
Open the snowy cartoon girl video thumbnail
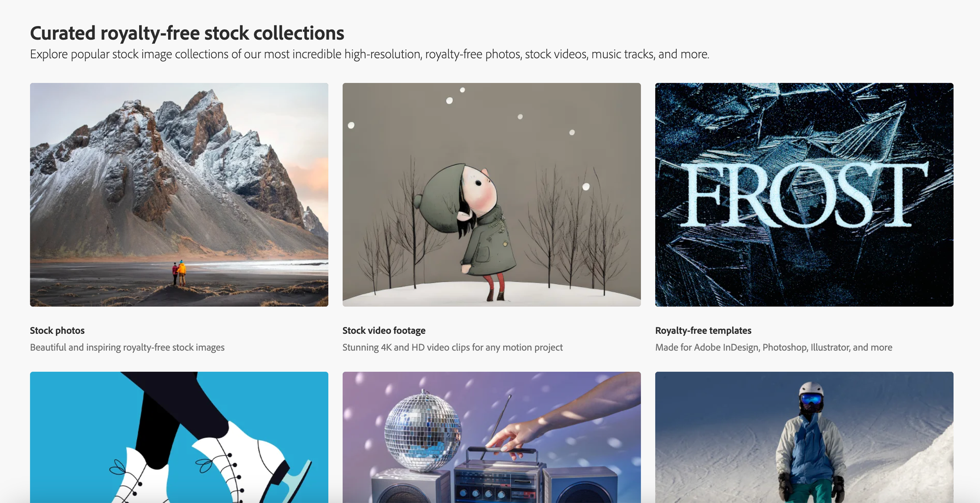pyautogui.click(x=491, y=195)
